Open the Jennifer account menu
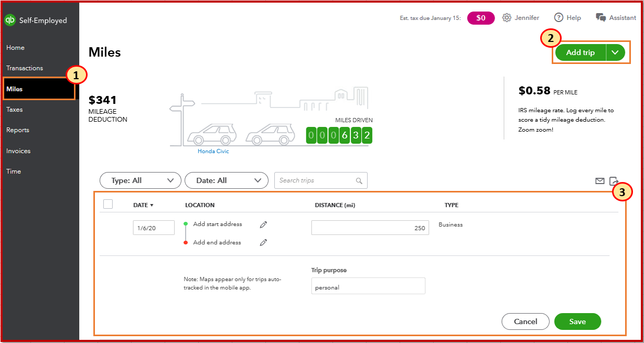Screen dimensions: 644x343 click(x=527, y=18)
